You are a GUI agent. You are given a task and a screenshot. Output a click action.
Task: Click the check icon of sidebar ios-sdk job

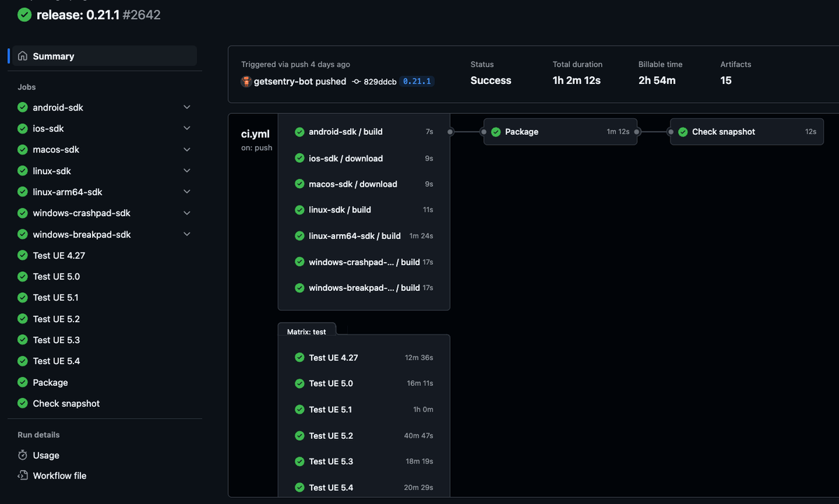tap(23, 129)
